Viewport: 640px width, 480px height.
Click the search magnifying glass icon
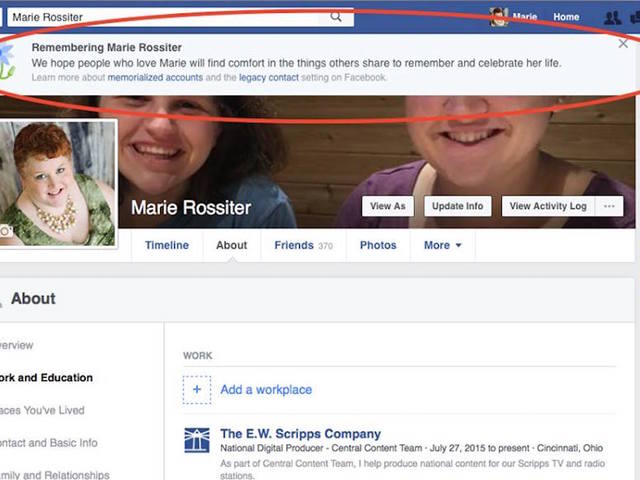[x=336, y=16]
